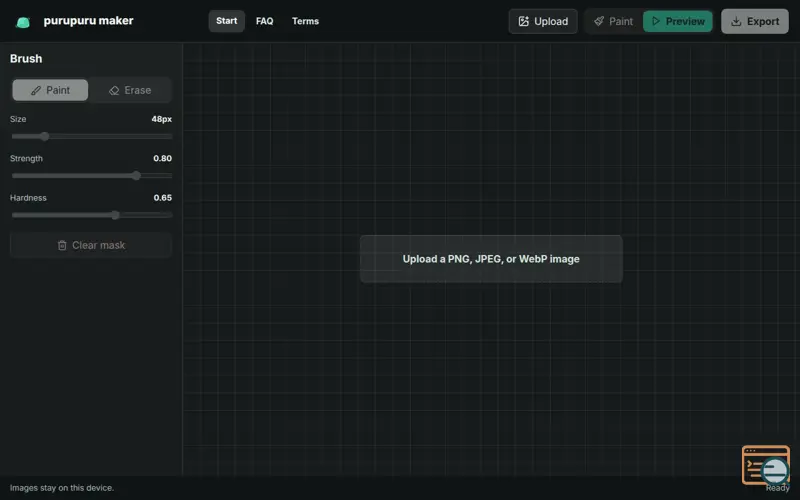Select the Erase brush tool

coord(130,90)
